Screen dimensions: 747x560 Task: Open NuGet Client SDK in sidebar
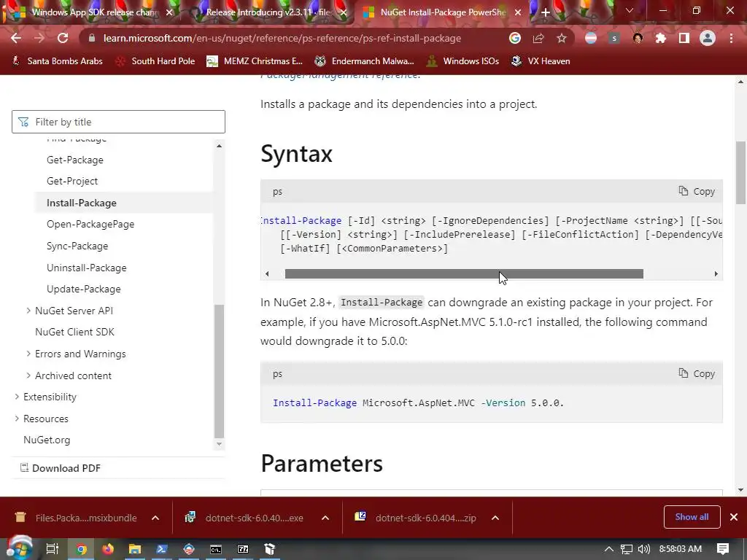[74, 332]
